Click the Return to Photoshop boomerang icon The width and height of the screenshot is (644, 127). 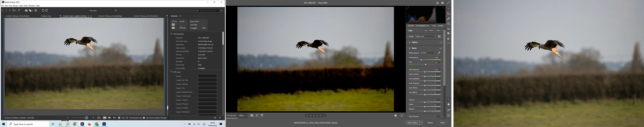pos(19,11)
